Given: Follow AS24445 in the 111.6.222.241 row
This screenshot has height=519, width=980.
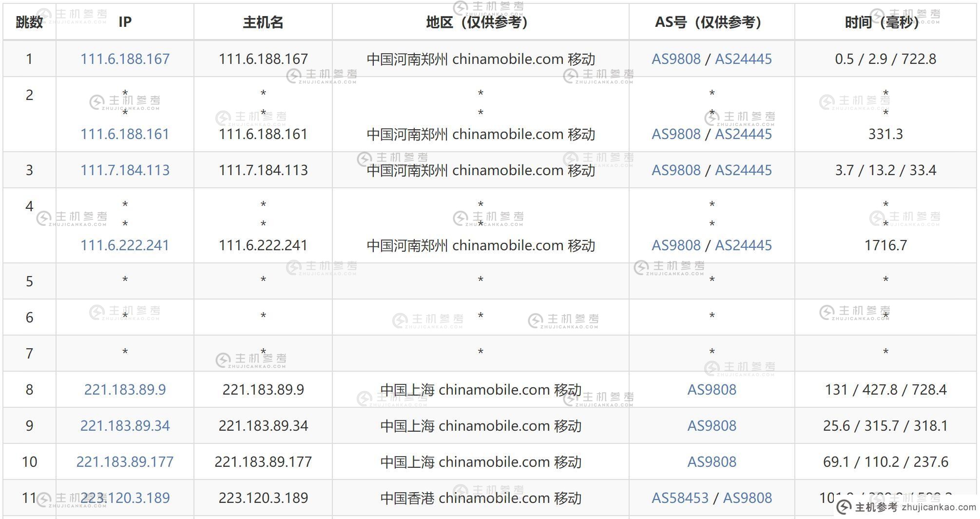Looking at the screenshot, I should click(743, 245).
